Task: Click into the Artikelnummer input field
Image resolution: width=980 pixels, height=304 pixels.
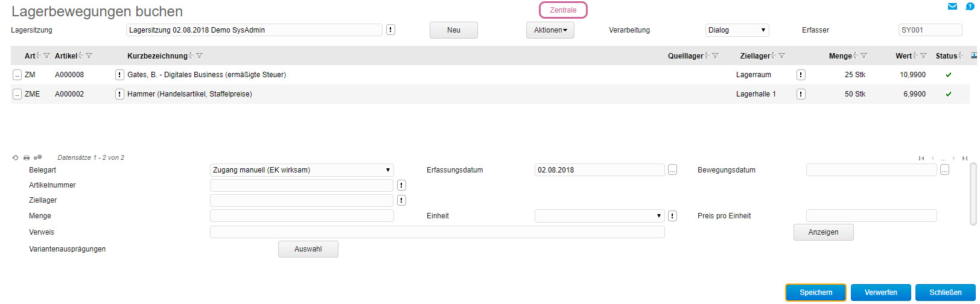Action: (301, 185)
